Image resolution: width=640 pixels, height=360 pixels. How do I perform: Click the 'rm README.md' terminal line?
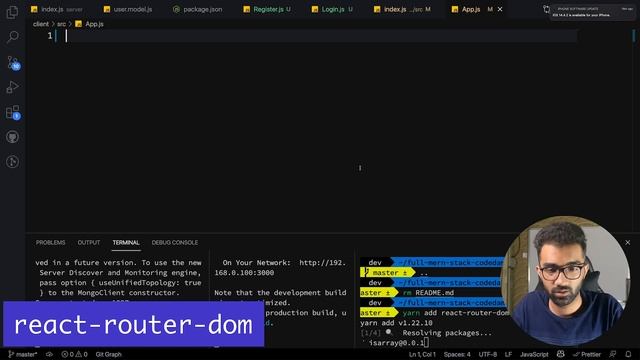(428, 293)
